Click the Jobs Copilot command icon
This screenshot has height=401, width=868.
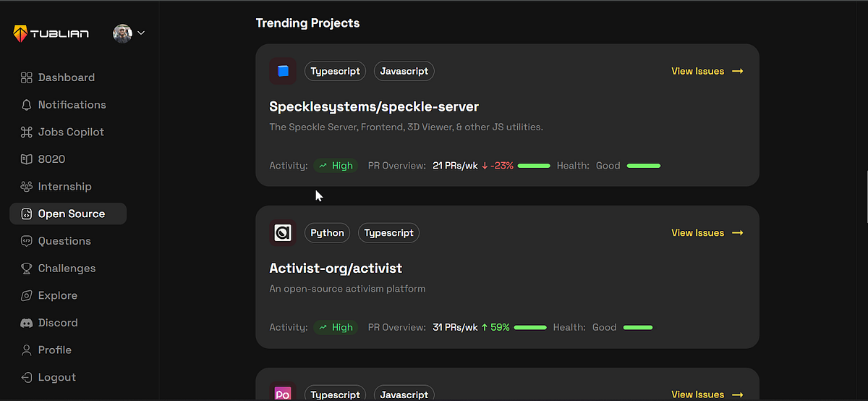click(26, 132)
